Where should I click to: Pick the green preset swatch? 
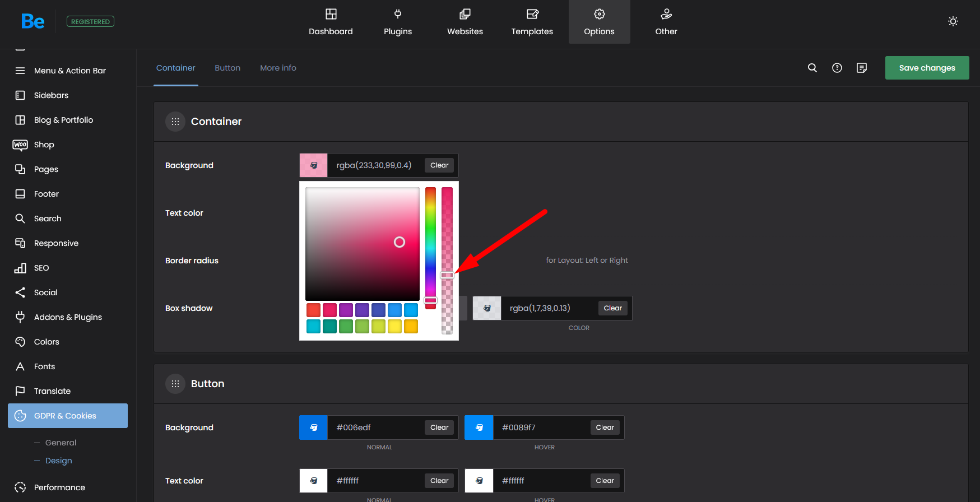[x=346, y=326]
